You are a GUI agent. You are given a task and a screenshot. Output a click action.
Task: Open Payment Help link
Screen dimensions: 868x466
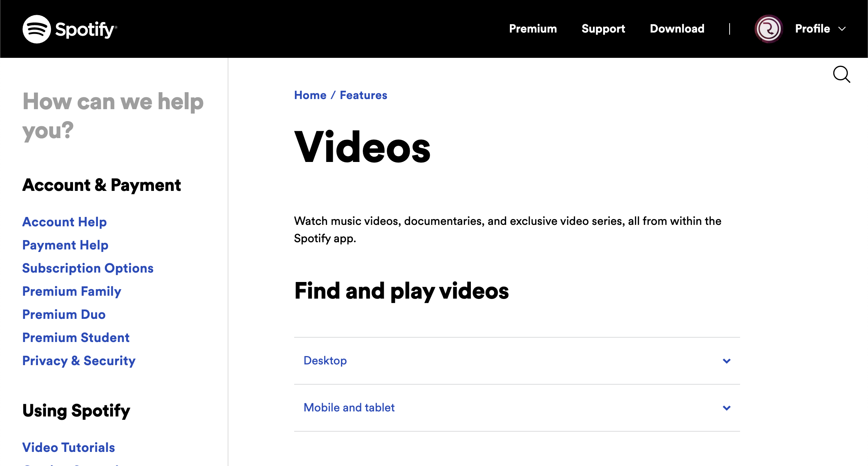pos(65,245)
